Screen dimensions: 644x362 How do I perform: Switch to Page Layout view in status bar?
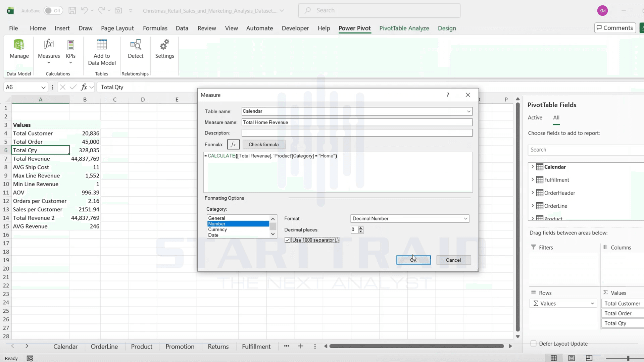tap(572, 358)
